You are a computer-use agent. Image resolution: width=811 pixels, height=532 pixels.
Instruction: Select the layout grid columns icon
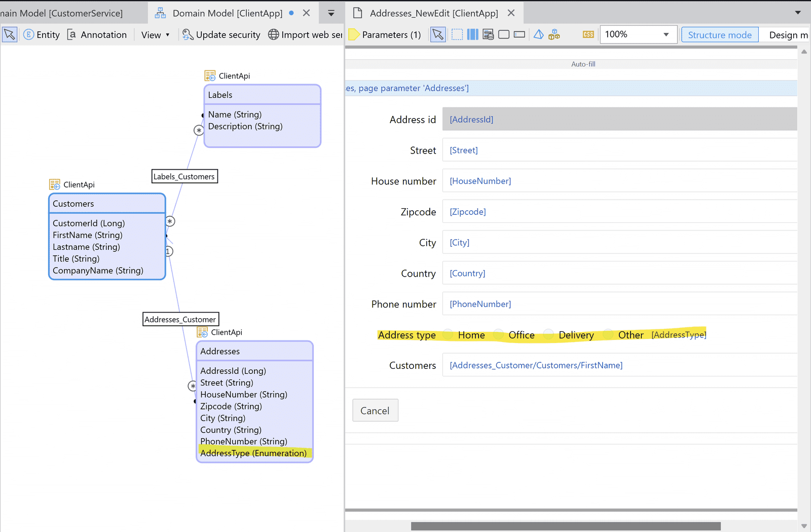(x=472, y=34)
